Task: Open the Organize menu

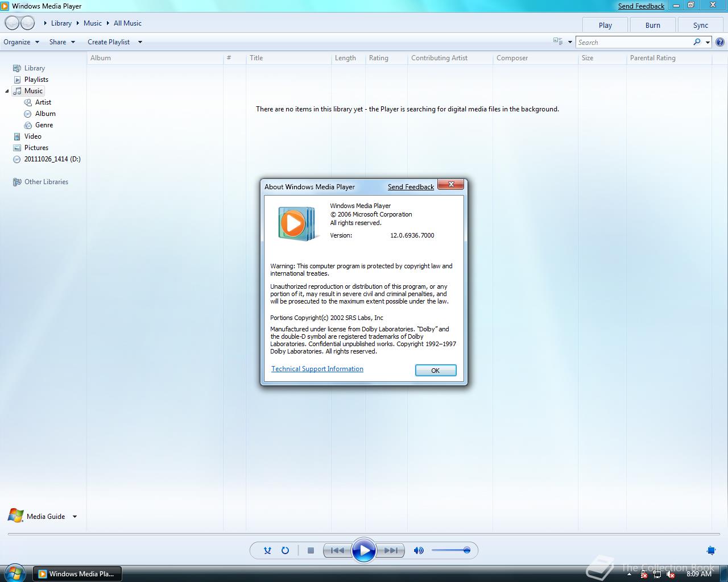Action: 22,42
